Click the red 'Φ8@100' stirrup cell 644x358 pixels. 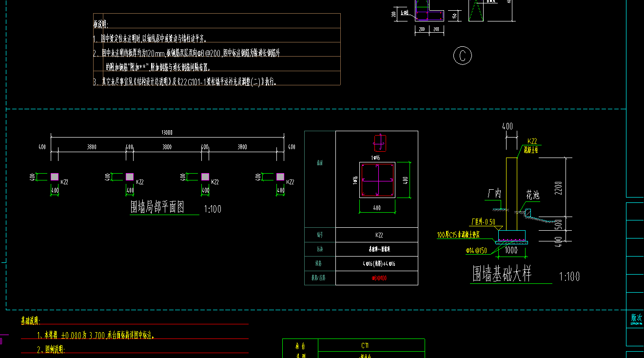click(x=377, y=278)
